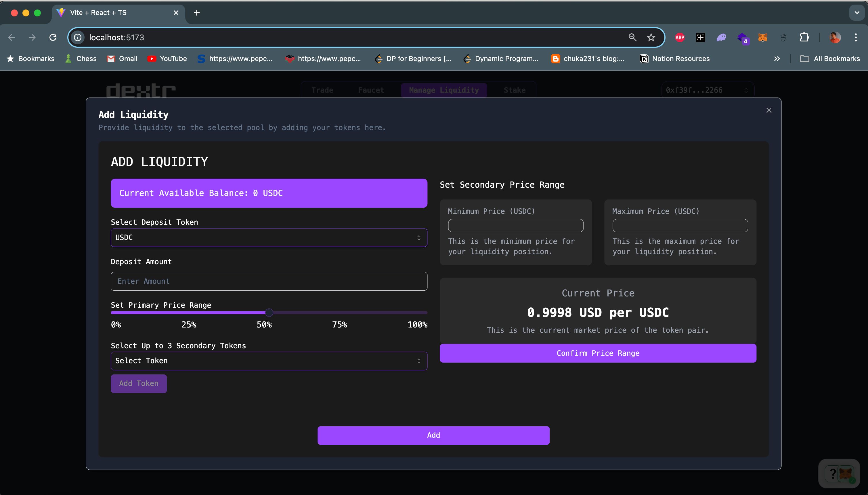868x495 pixels.
Task: Expand the Select Deposit Token dropdown
Action: pos(269,237)
